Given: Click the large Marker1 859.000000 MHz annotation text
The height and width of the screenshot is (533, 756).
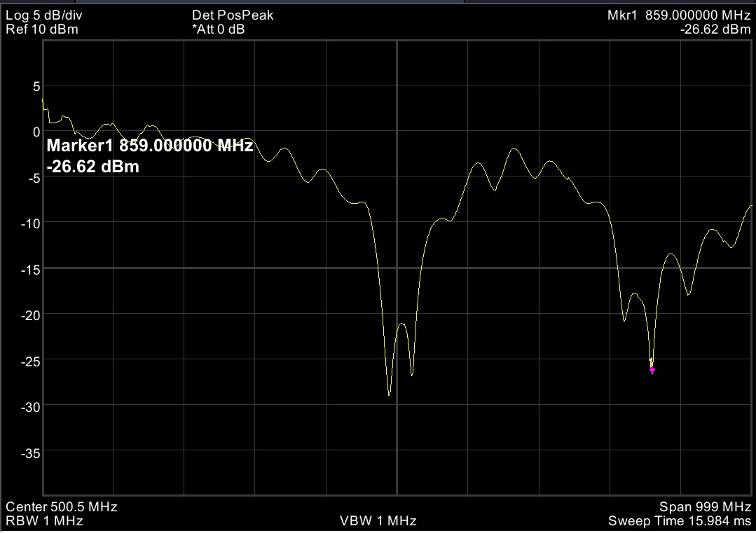Looking at the screenshot, I should pos(149,146).
